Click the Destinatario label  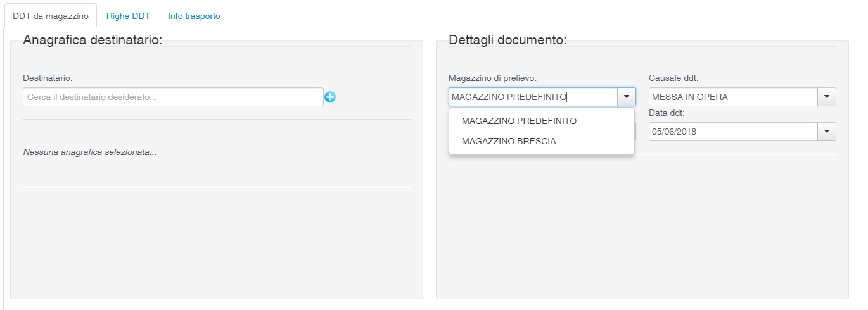[x=48, y=78]
